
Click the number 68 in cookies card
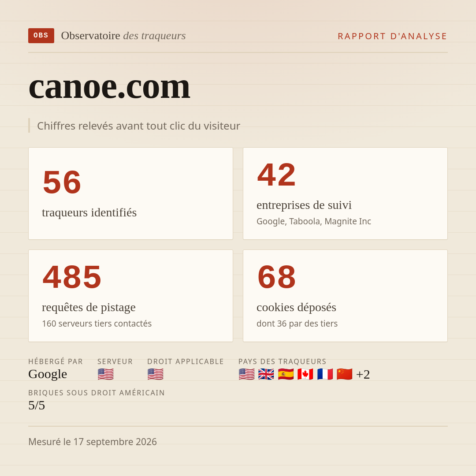click(x=276, y=277)
